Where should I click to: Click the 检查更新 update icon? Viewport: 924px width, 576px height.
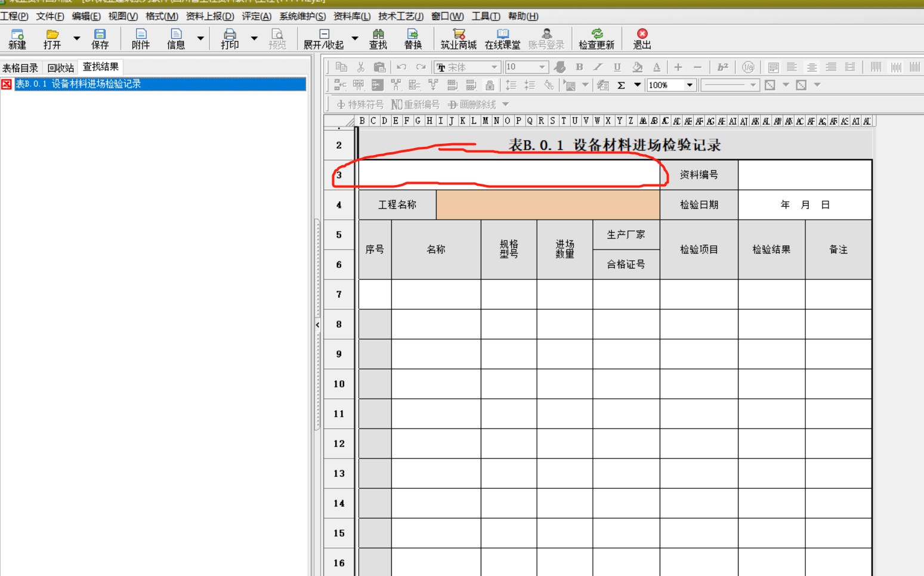[597, 39]
